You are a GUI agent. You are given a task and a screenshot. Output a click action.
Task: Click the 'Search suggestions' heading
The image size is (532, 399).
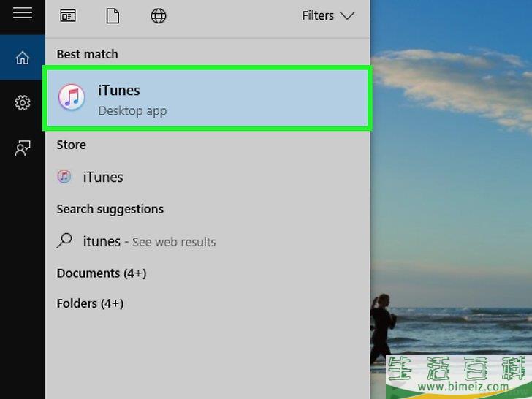pos(110,209)
